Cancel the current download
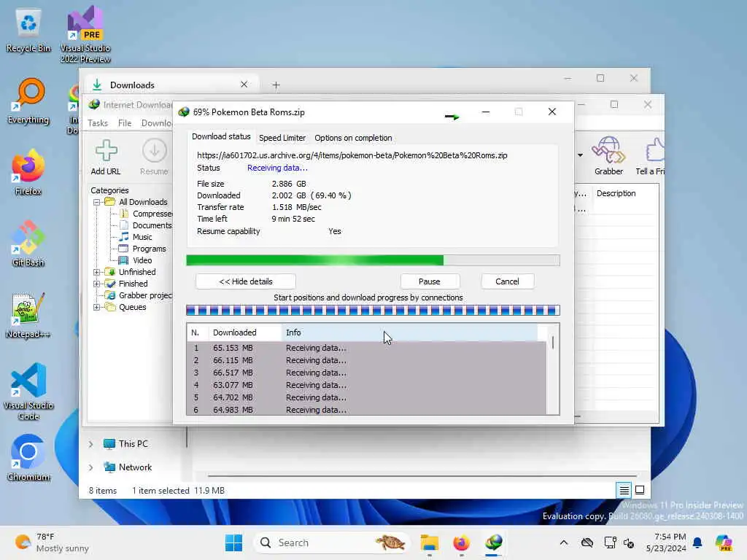 pos(508,281)
